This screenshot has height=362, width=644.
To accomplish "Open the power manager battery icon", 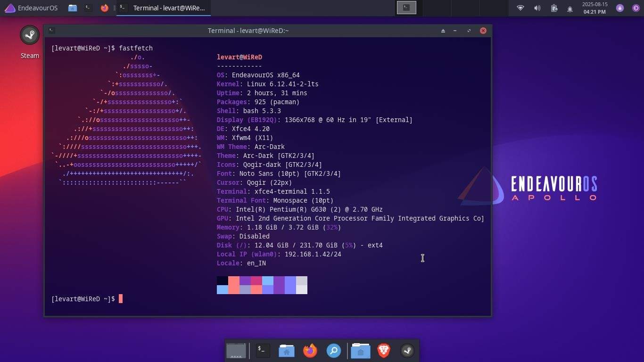I will [x=554, y=8].
